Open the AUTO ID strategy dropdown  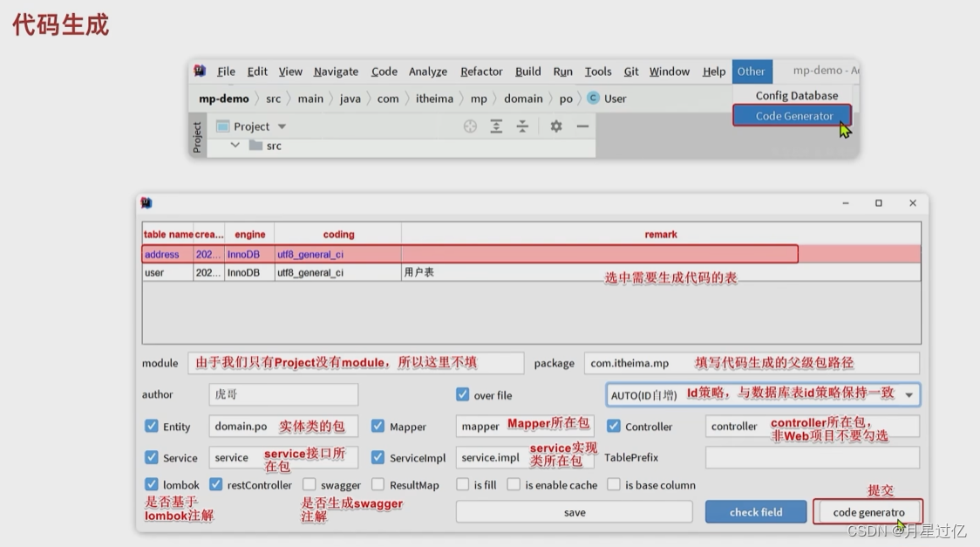pos(763,394)
